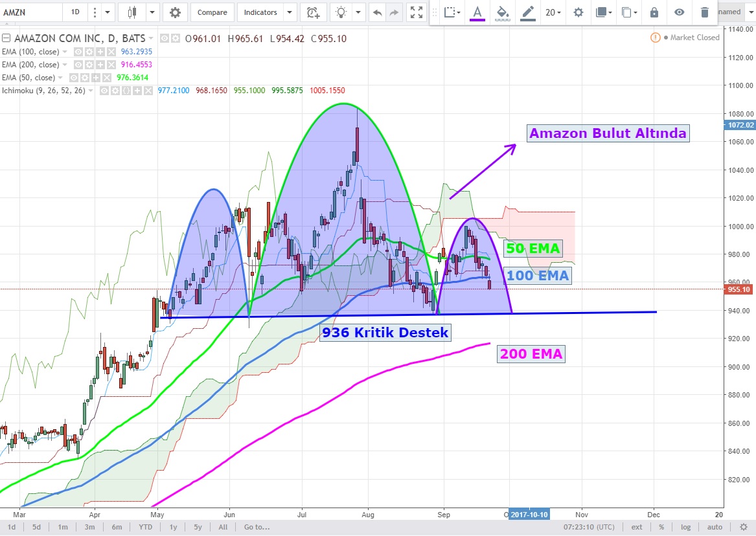The image size is (756, 536).
Task: Open settings gear for AMAZON COM INC series
Action: 176,39
